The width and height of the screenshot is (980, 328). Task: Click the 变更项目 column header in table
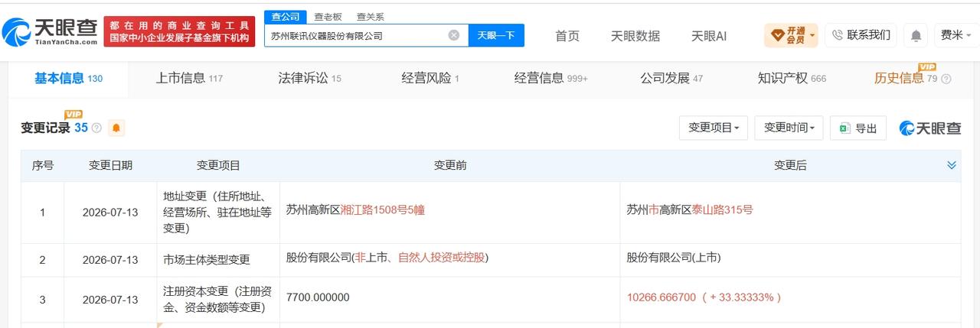coord(218,165)
